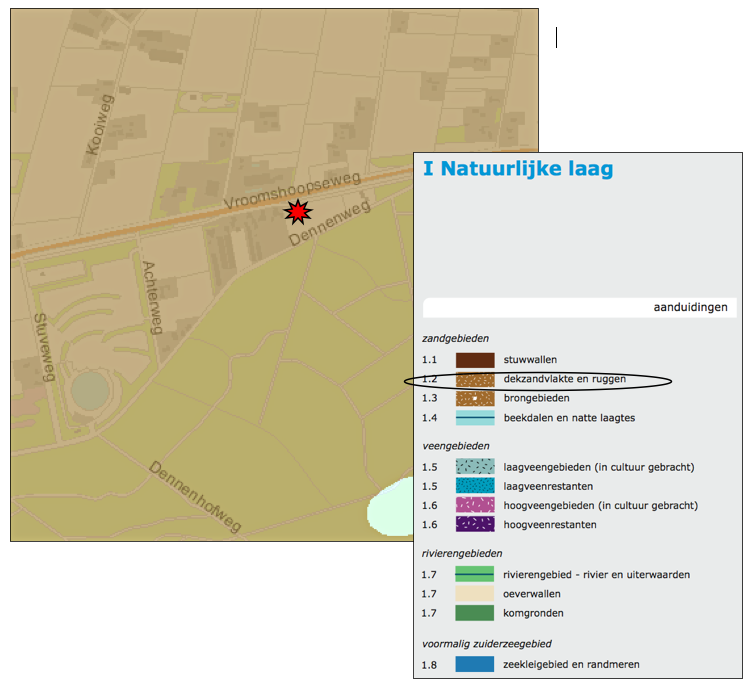Click the 'stuwwallen' legend label
754x688 pixels.
530,360
